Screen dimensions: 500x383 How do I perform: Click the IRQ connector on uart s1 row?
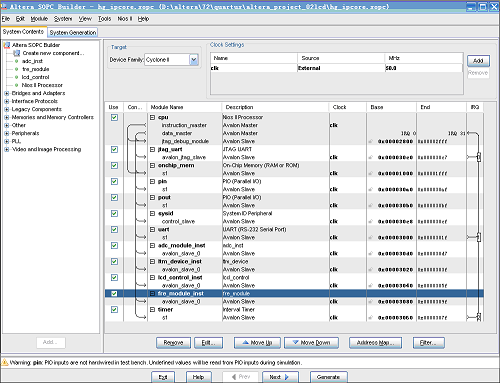pyautogui.click(x=479, y=237)
